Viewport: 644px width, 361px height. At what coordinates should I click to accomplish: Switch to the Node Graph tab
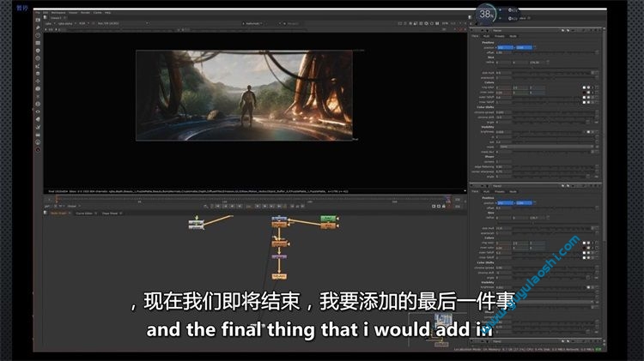[58, 214]
